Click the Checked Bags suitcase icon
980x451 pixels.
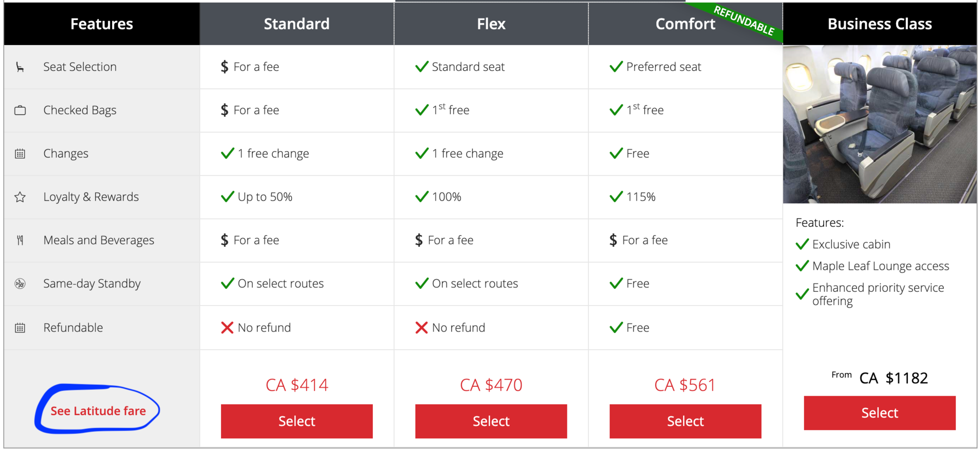20,110
